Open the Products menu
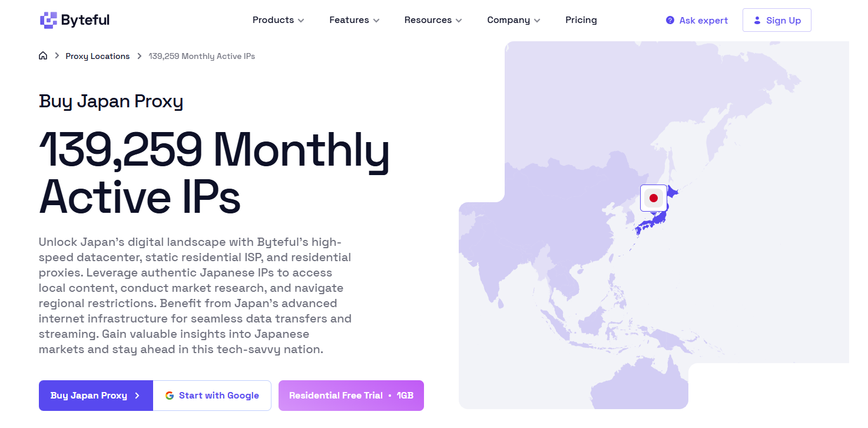Image resolution: width=868 pixels, height=428 pixels. pyautogui.click(x=279, y=20)
